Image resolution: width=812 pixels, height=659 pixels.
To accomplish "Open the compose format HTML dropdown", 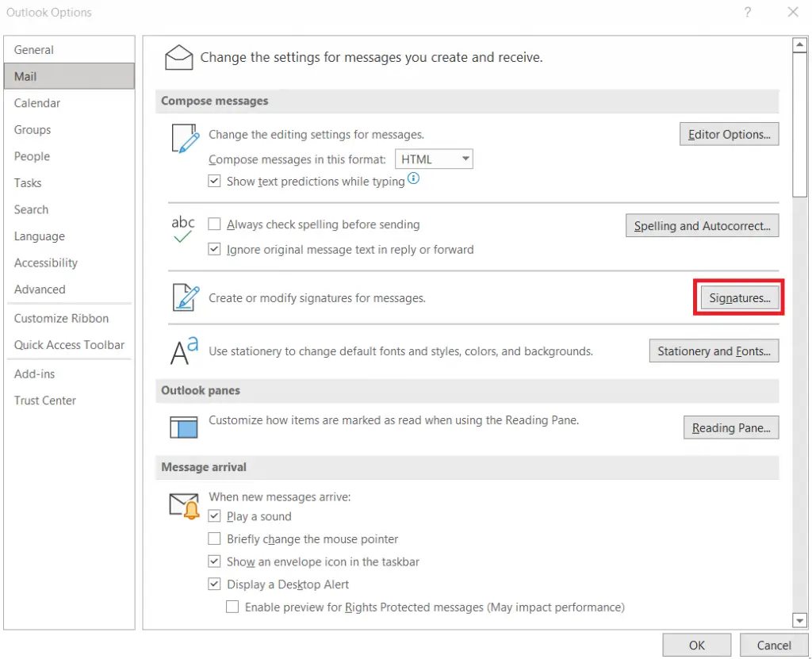I will (434, 159).
